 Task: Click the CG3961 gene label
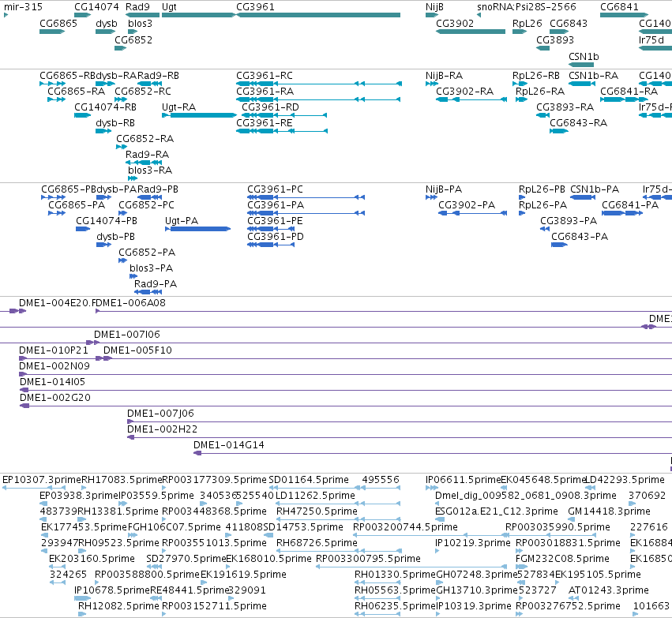255,7
